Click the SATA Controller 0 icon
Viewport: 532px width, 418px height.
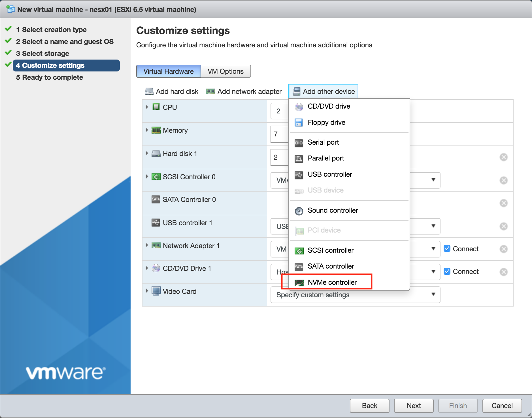tap(156, 199)
